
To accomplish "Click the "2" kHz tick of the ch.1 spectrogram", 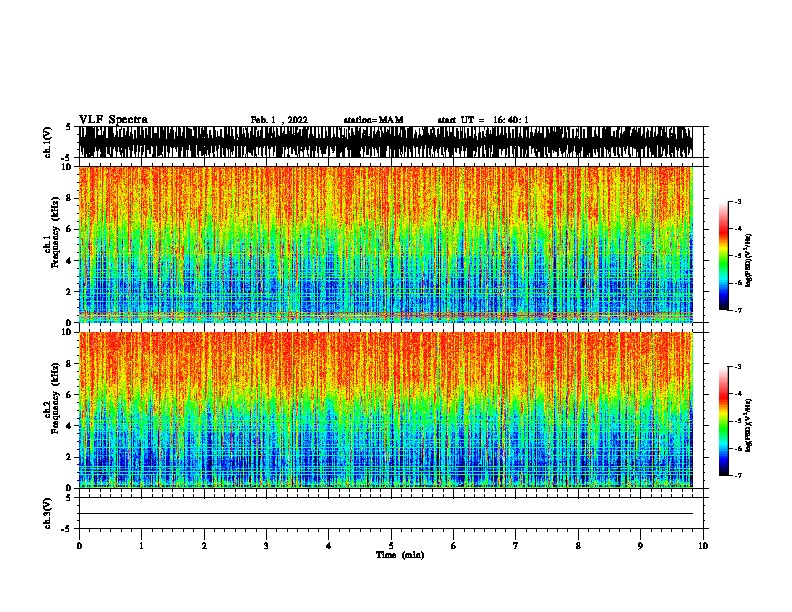I will [x=70, y=291].
